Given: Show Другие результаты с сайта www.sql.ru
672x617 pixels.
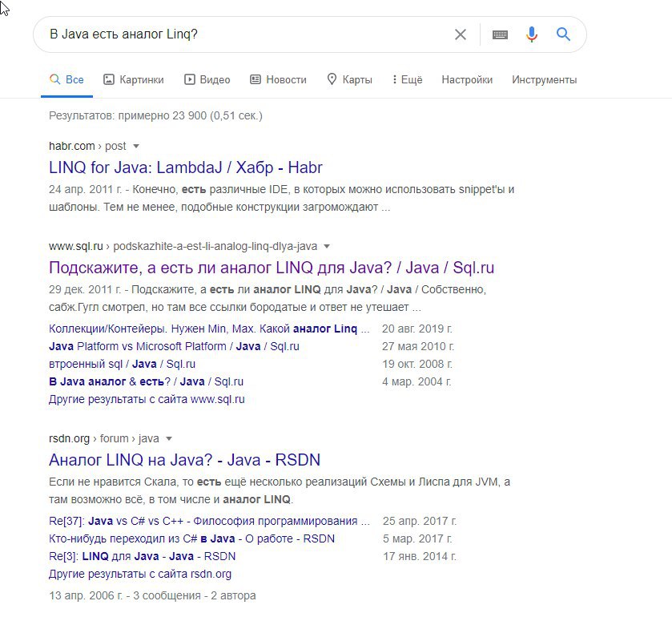Looking at the screenshot, I should tap(147, 399).
